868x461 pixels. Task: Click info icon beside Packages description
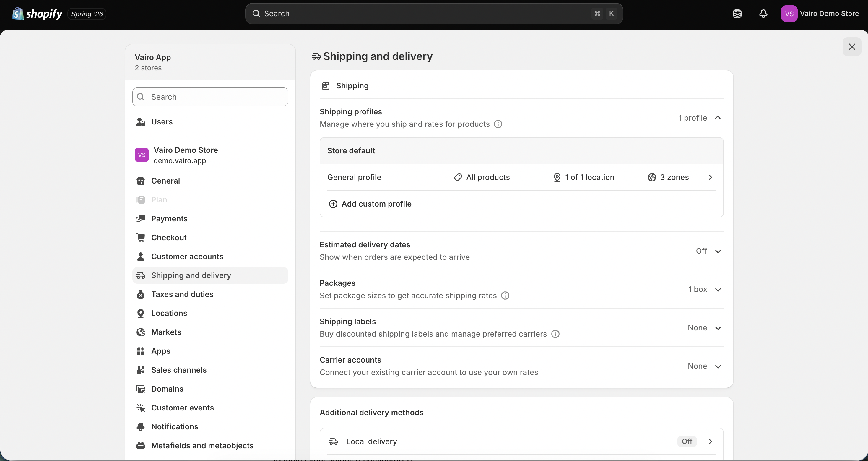[x=505, y=296]
